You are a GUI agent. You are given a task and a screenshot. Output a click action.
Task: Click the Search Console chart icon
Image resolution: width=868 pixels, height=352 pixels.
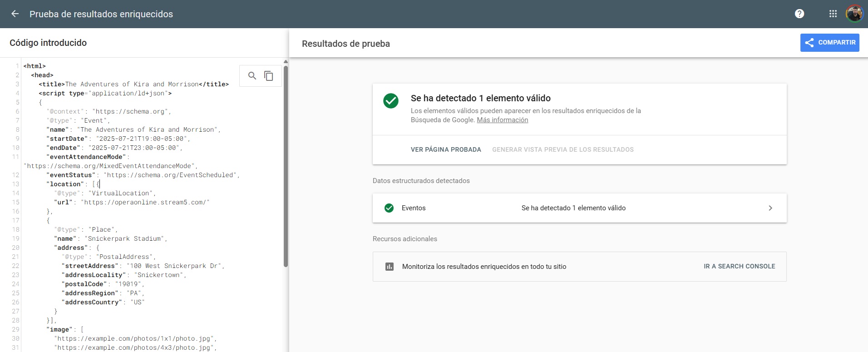[x=389, y=267]
